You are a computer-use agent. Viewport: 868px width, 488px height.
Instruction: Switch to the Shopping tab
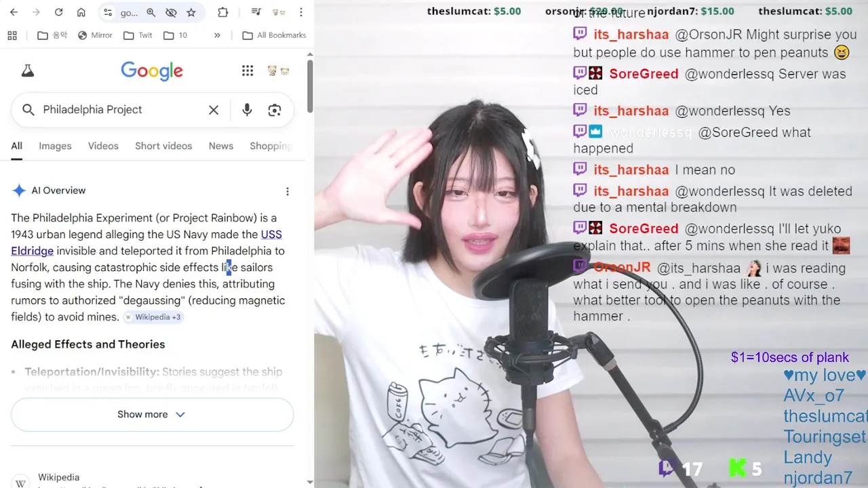coord(271,146)
